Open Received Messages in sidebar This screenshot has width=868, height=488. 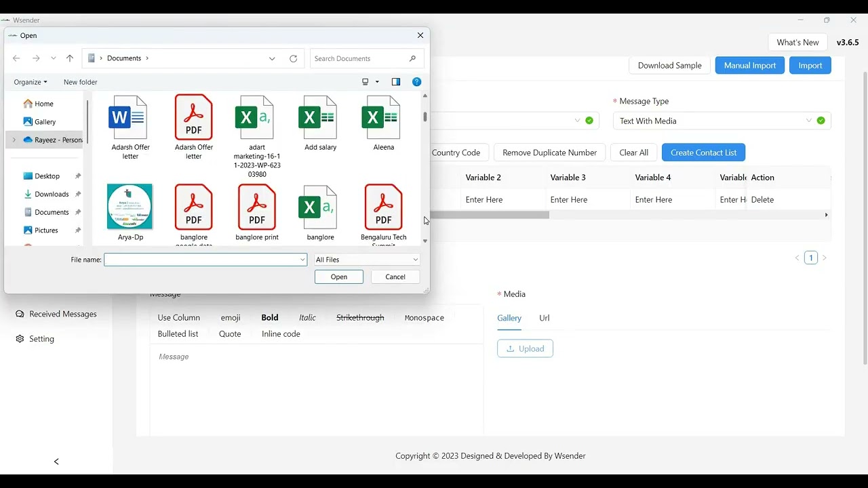(56, 314)
